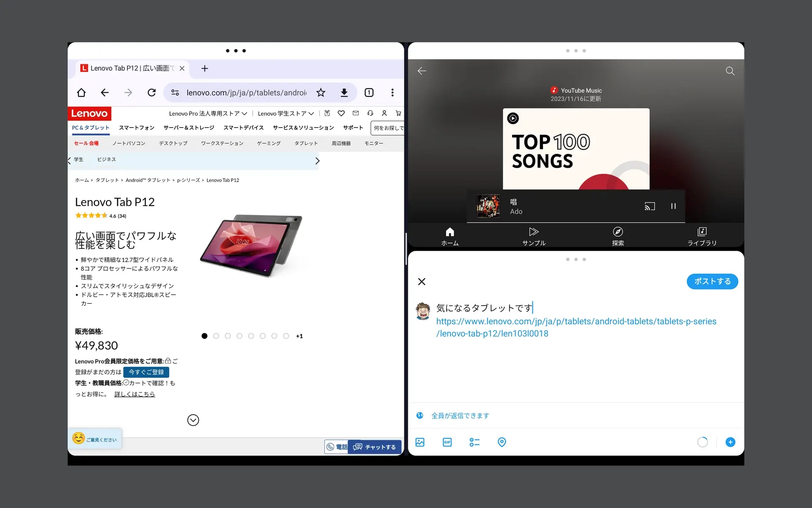This screenshot has height=508, width=812.
Task: Open the YouTube Music ライブラリ tab
Action: click(702, 235)
